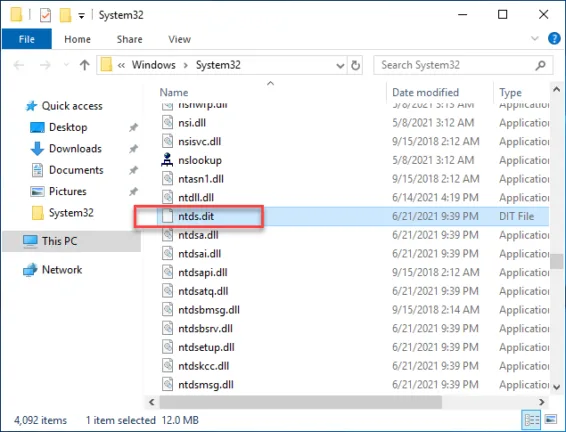Click the horizontal scrollbar right arrow
The height and width of the screenshot is (432, 566).
point(541,402)
